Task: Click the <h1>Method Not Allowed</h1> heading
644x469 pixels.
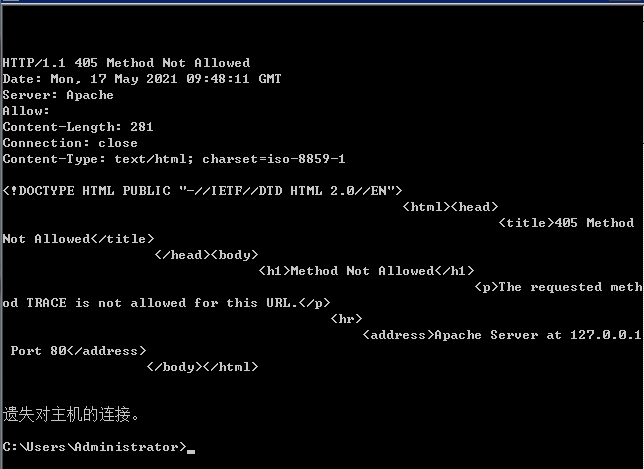Action: click(366, 271)
